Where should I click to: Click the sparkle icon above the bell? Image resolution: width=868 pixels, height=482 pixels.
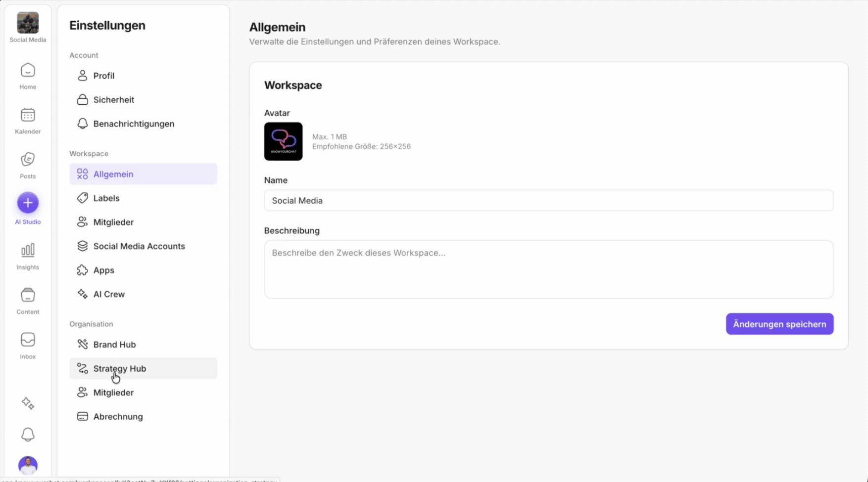[x=28, y=403]
